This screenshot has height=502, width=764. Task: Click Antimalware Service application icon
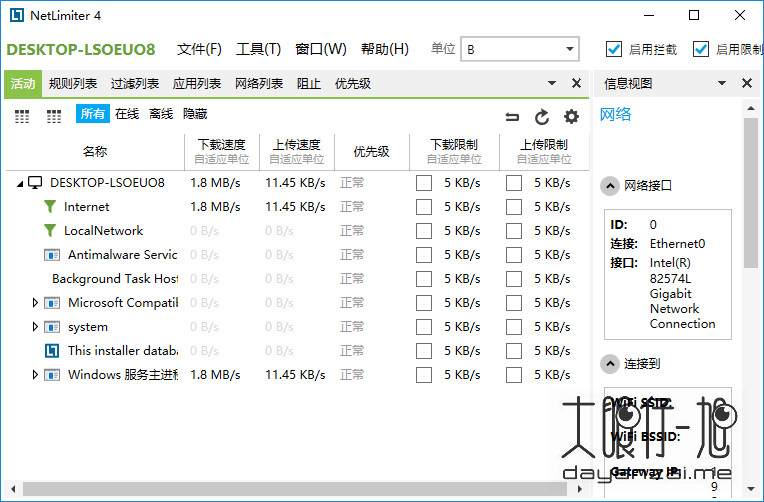tap(52, 255)
